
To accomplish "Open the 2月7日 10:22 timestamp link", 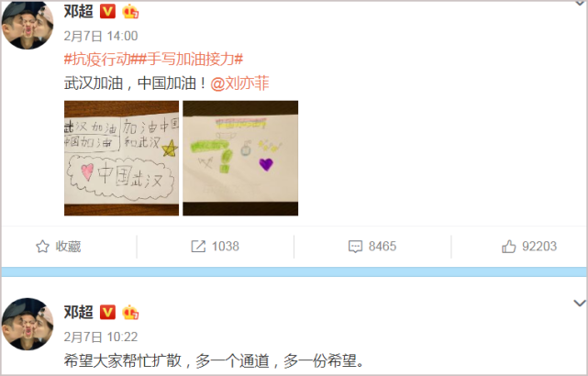I will point(101,337).
